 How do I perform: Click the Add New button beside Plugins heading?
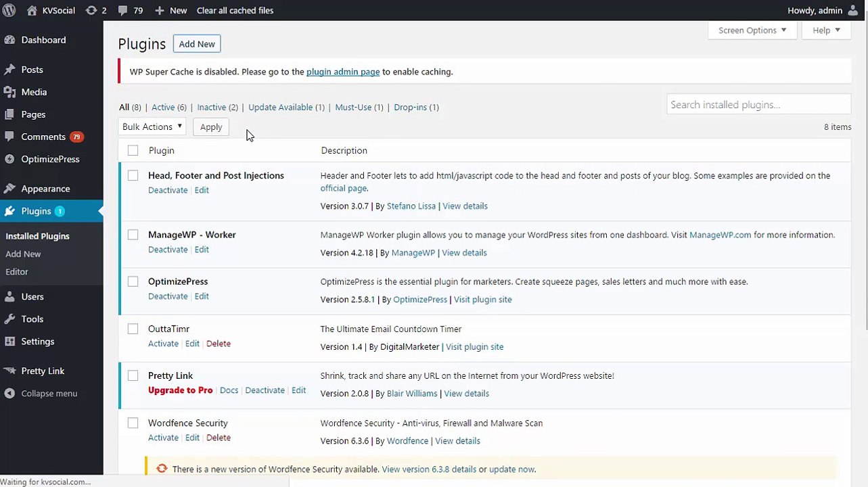click(197, 44)
